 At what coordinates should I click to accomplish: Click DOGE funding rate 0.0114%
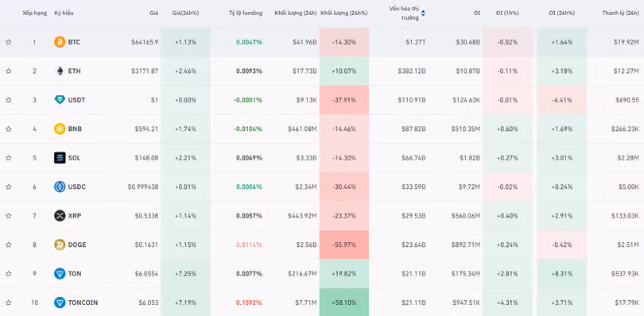point(250,245)
